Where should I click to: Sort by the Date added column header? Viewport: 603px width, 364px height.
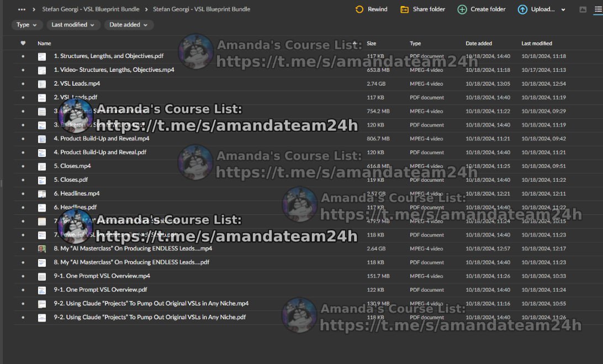479,44
